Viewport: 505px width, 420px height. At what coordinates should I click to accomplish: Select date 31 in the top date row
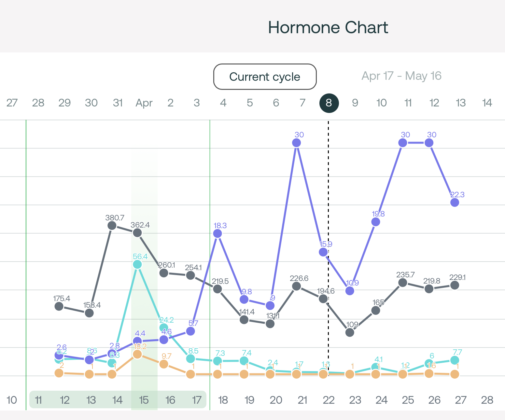click(118, 103)
